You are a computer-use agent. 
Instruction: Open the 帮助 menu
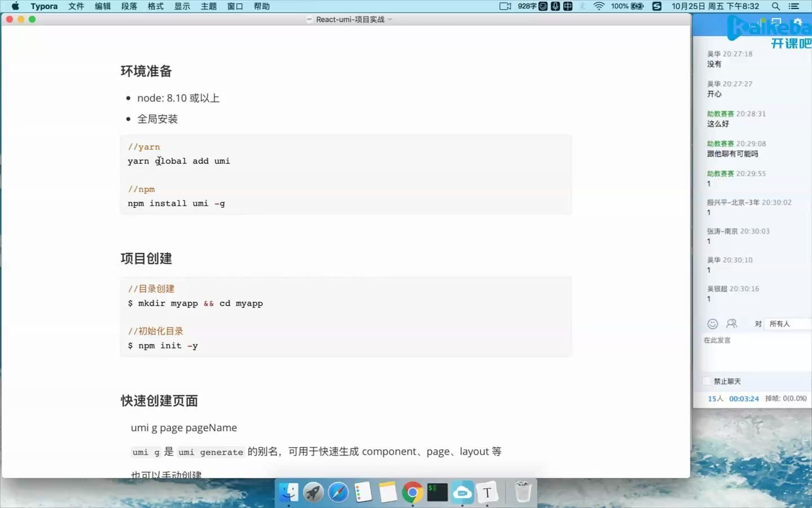click(262, 6)
